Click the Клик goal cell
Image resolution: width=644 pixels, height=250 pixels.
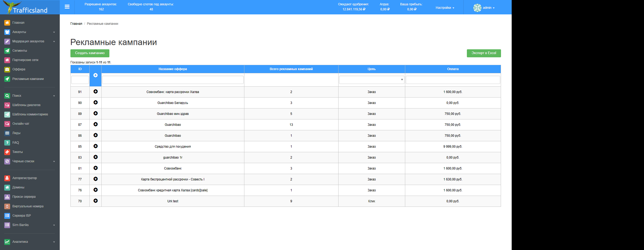(x=372, y=201)
